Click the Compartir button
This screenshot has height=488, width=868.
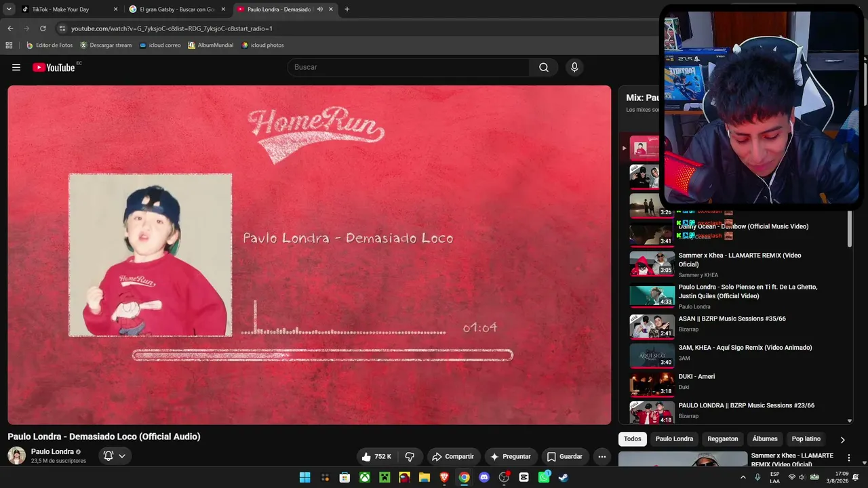(x=453, y=457)
